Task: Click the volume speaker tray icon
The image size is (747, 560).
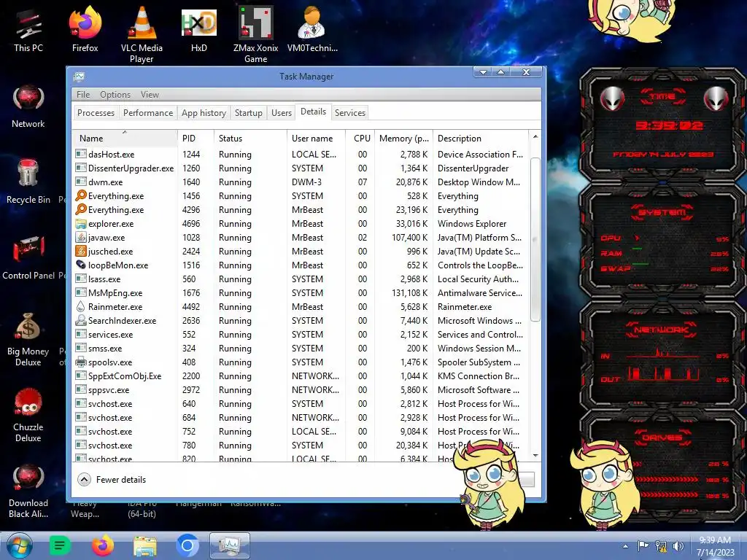Action: [x=678, y=546]
